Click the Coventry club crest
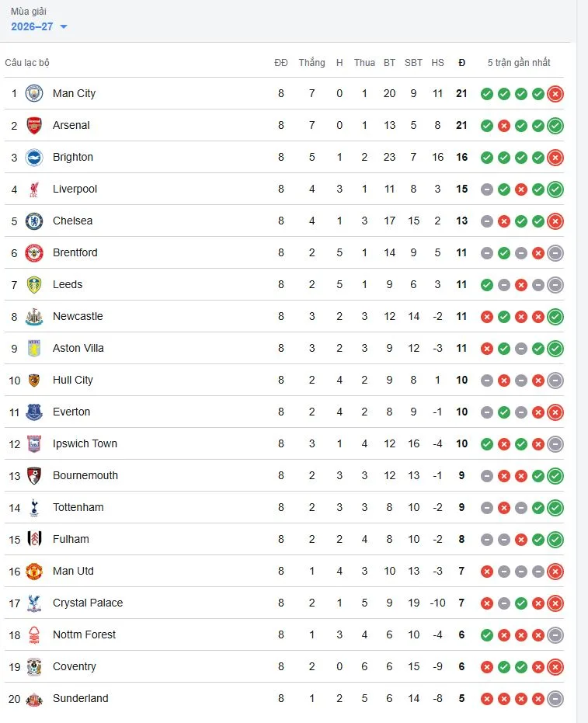Screen dimensions: 588x723 (34, 667)
